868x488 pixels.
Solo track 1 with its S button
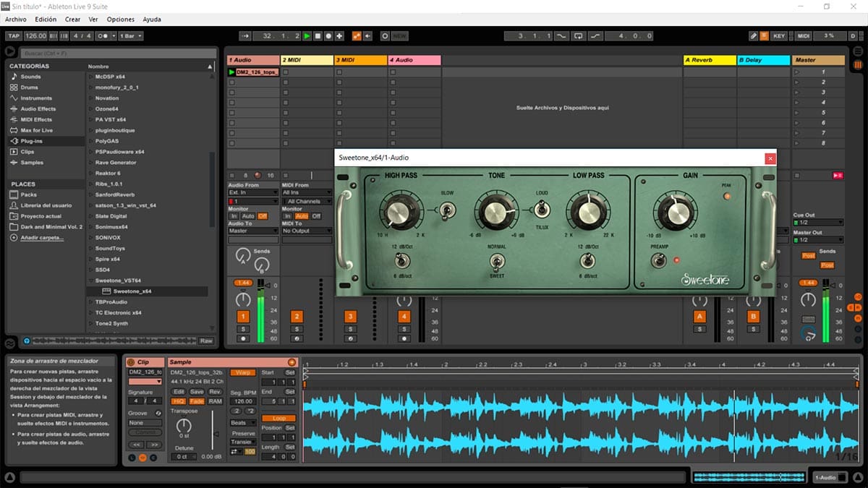pos(243,329)
